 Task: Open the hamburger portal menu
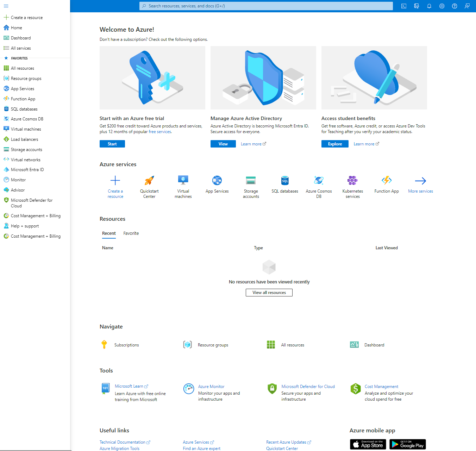[x=6, y=6]
